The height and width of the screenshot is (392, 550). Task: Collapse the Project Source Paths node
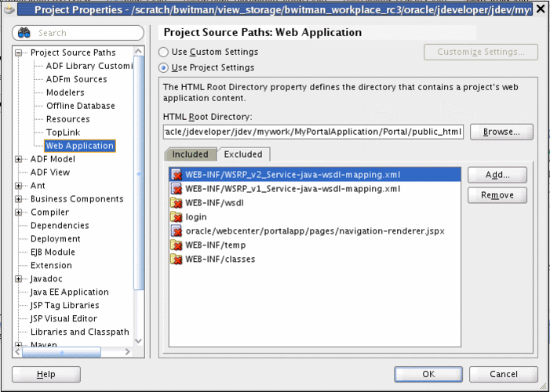[x=18, y=53]
